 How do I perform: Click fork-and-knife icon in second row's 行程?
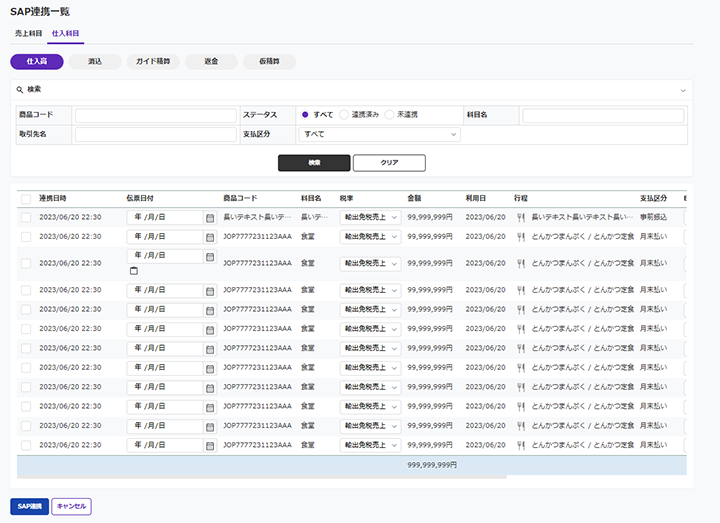coord(521,236)
